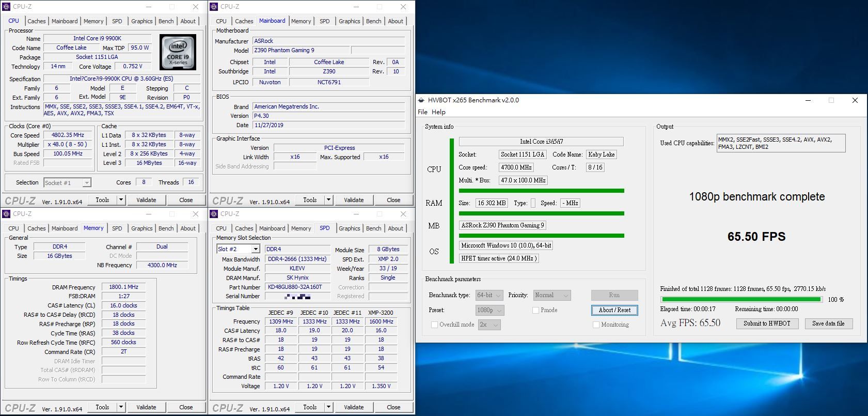Click the Core Speed 4802.35 MHz value

tap(68, 135)
